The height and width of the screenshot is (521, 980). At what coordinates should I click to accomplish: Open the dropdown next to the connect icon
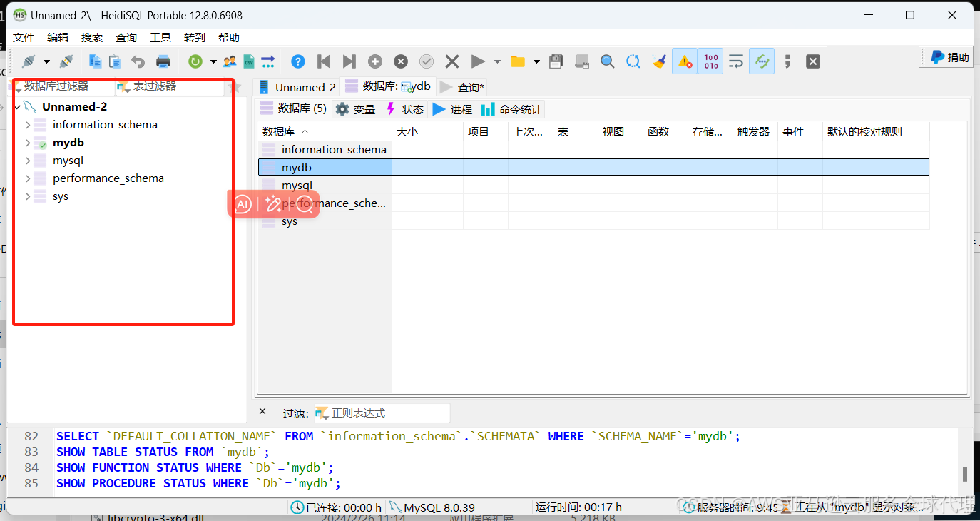pos(46,62)
